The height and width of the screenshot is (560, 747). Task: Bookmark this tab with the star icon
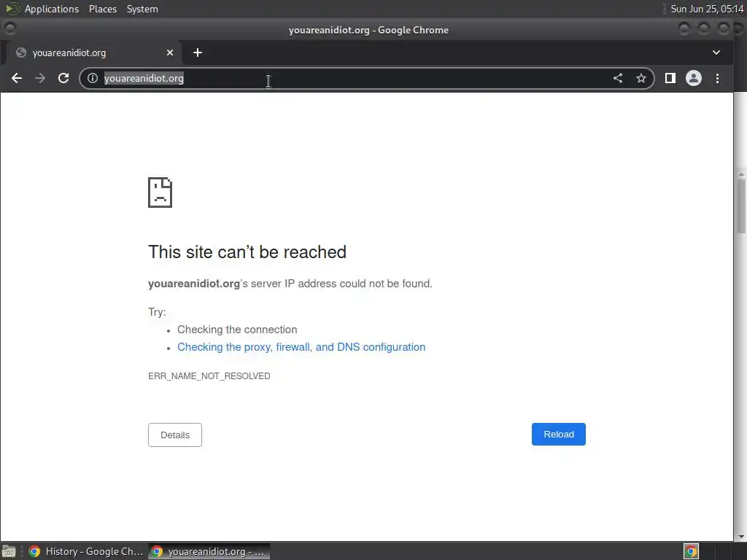coord(641,78)
